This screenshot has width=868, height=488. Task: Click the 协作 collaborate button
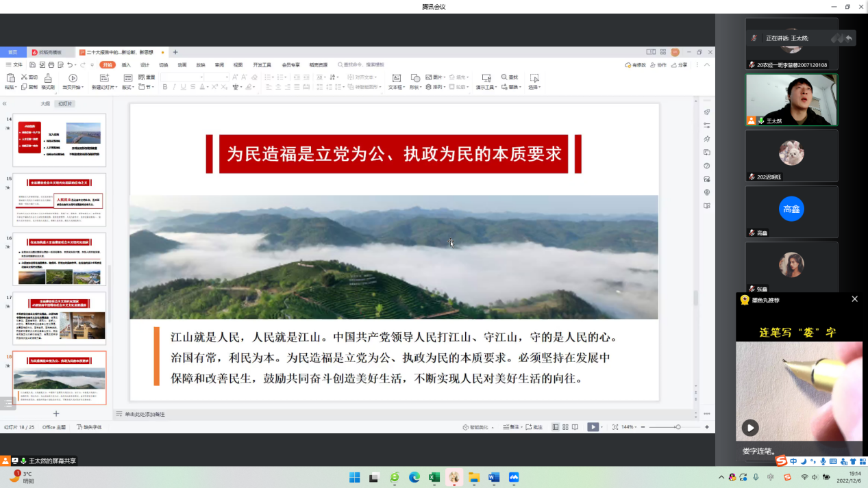pyautogui.click(x=658, y=65)
